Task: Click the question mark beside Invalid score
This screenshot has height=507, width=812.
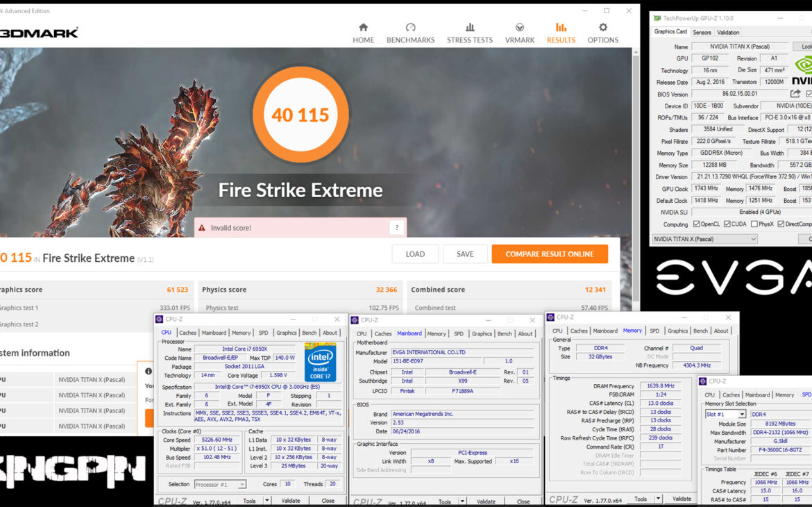Action: [396, 228]
